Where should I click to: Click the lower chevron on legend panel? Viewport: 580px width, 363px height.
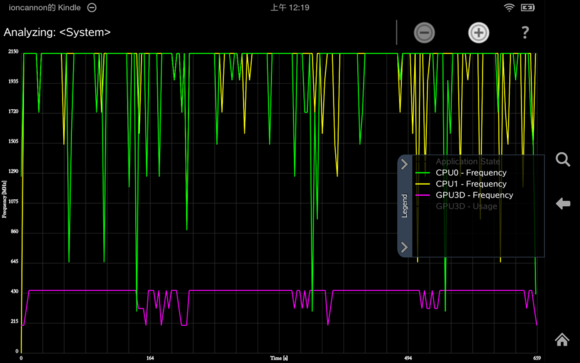pyautogui.click(x=404, y=247)
